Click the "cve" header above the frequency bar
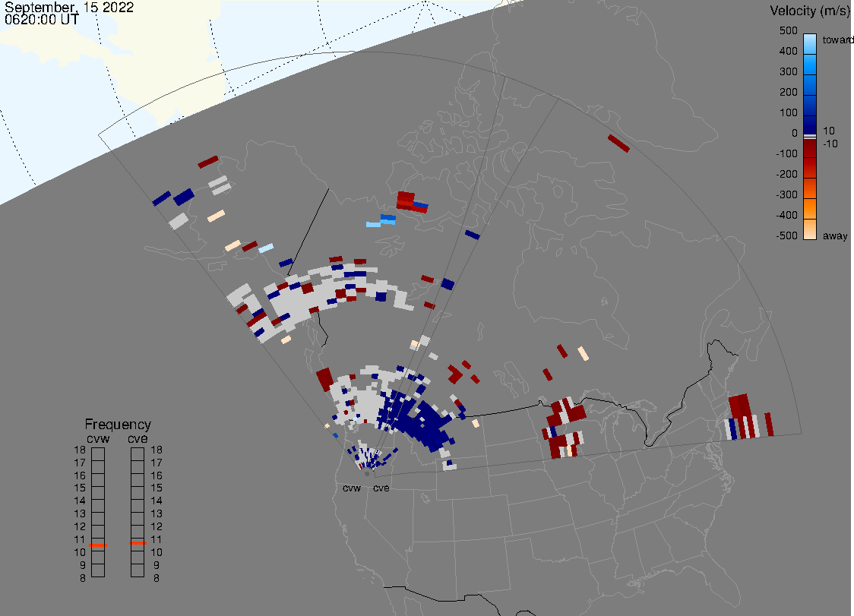854x616 pixels. [x=138, y=438]
